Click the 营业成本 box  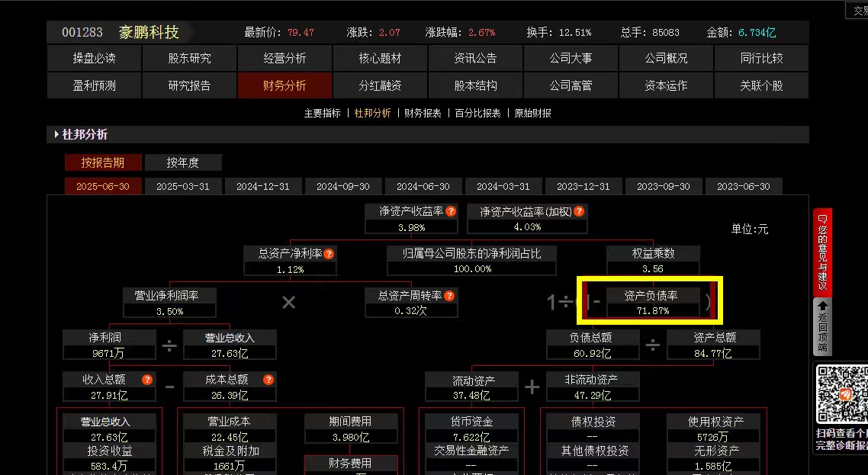(230, 429)
